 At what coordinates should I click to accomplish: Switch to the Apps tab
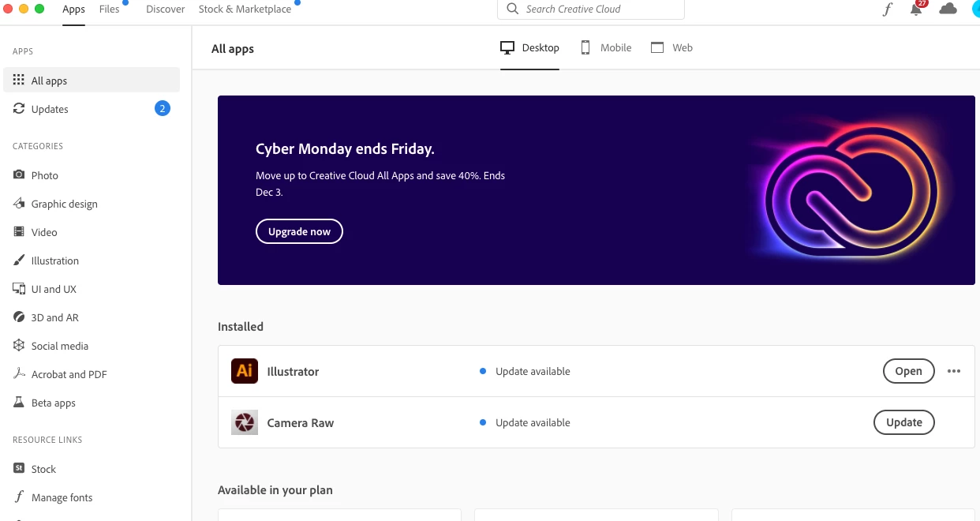[x=74, y=9]
